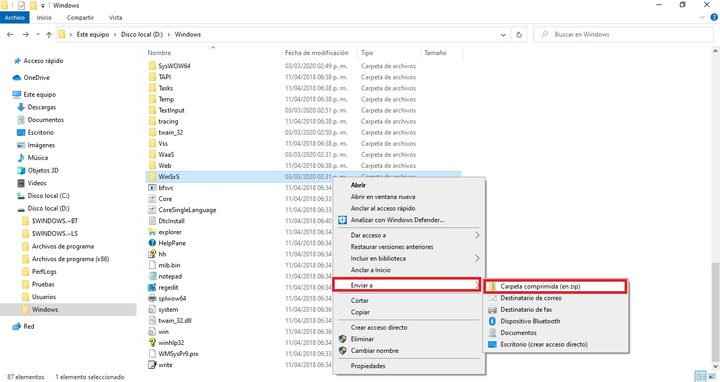Click the Forward navigation arrow

click(26, 34)
